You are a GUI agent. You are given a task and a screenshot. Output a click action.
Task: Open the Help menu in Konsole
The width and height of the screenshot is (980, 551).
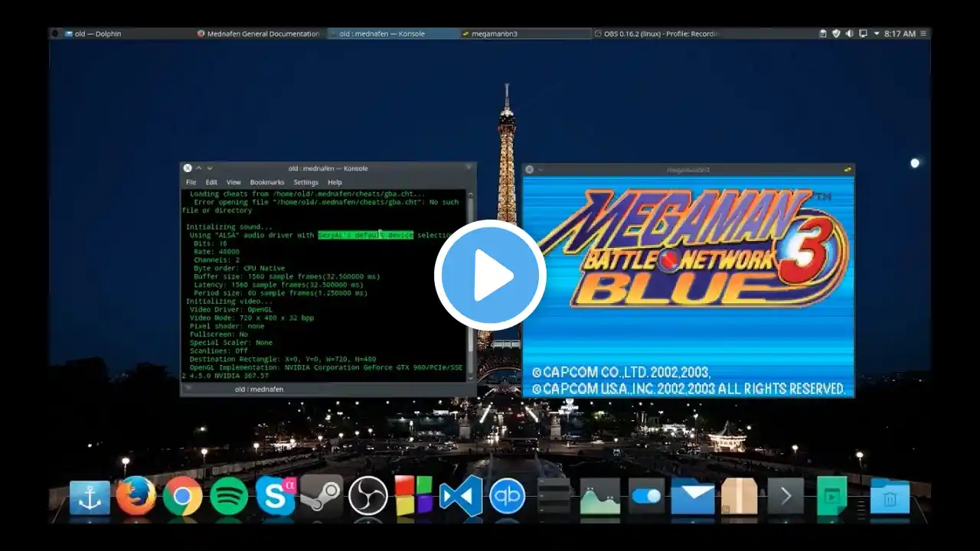click(x=335, y=182)
